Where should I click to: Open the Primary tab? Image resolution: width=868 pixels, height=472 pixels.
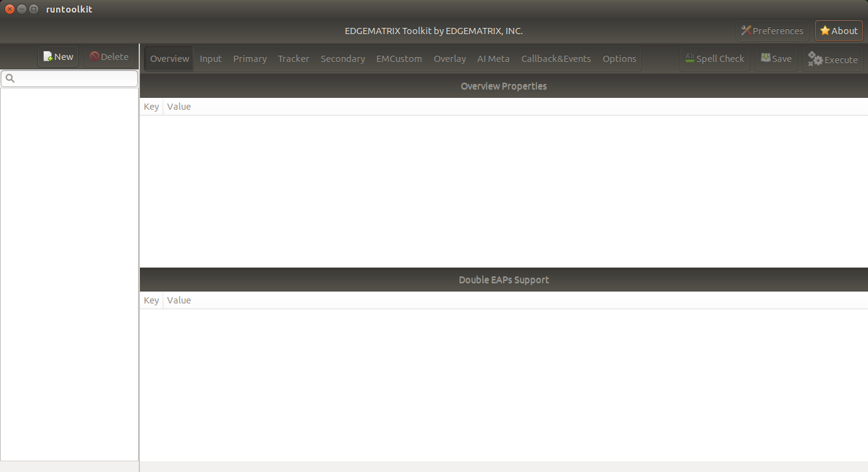pyautogui.click(x=250, y=59)
